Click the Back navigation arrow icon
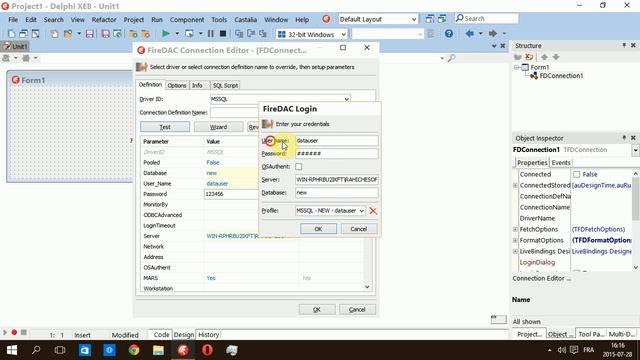The image size is (640, 360). click(470, 33)
